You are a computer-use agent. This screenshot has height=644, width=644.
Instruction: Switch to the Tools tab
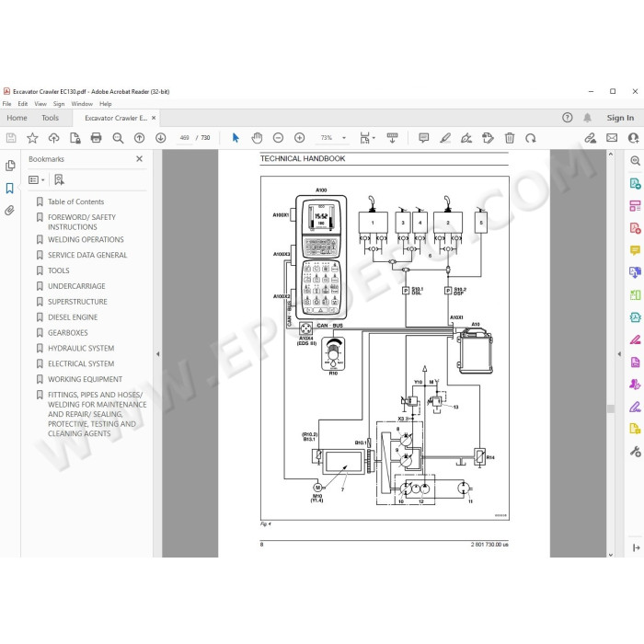click(x=50, y=118)
